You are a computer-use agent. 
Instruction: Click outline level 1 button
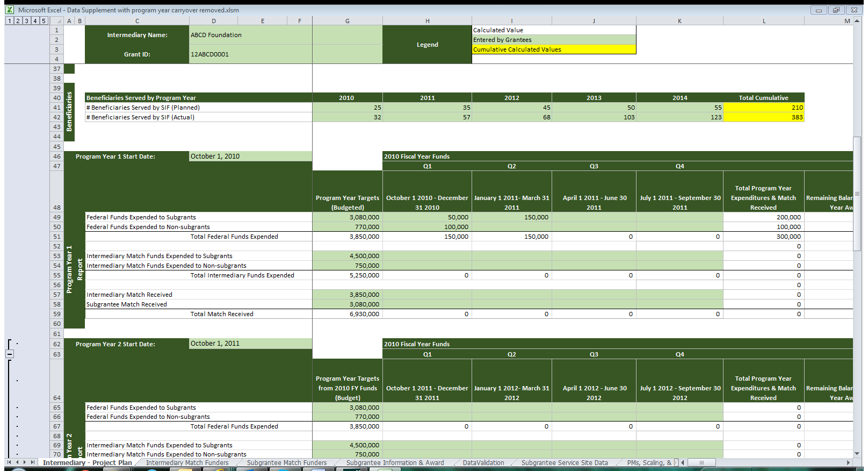click(9, 21)
